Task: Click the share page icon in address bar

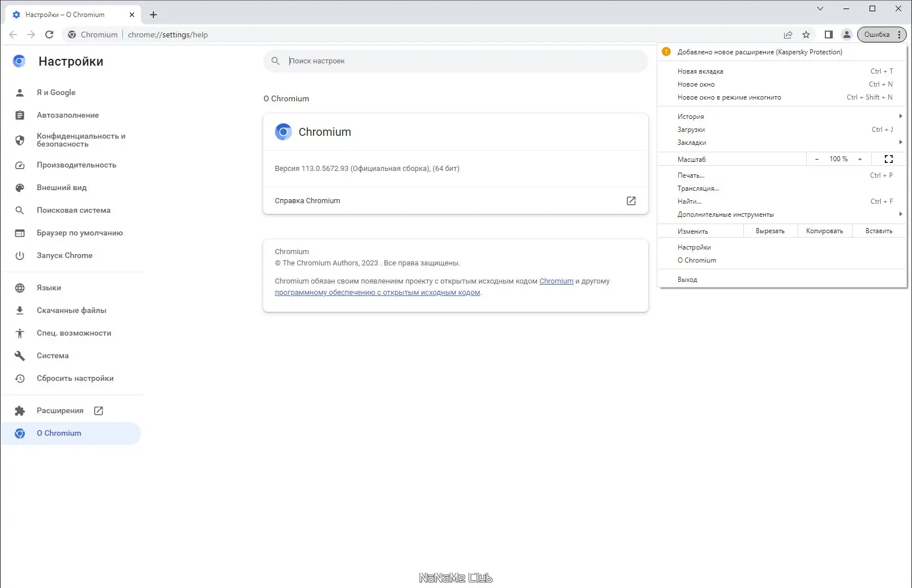Action: (x=788, y=35)
